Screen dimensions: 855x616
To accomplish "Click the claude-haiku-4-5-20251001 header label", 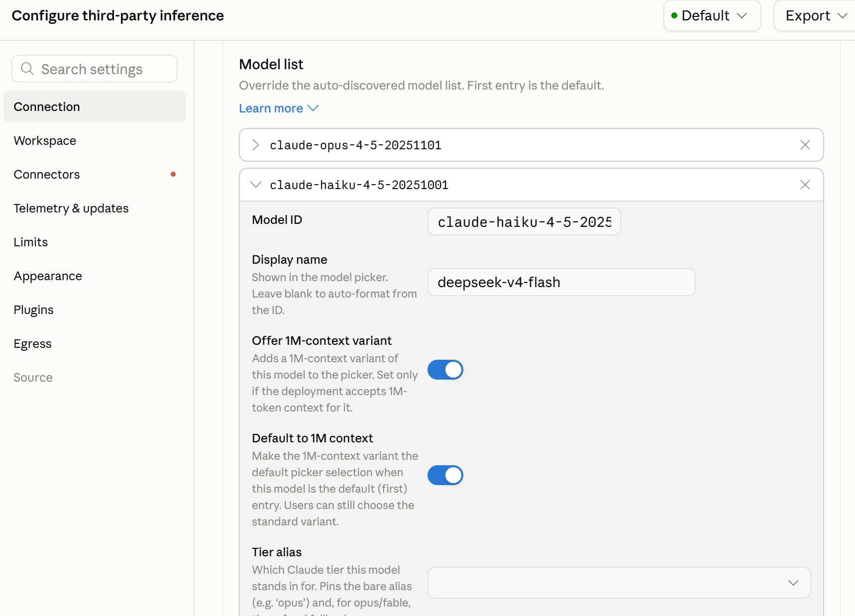I will pyautogui.click(x=359, y=185).
